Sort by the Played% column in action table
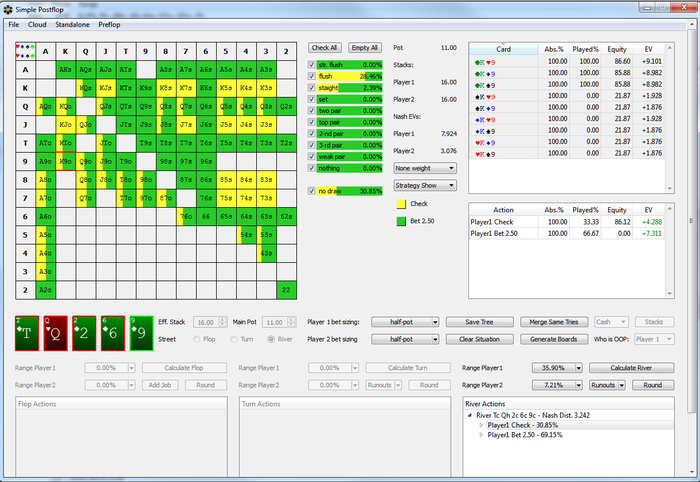Image resolution: width=700 pixels, height=482 pixels. 585,210
